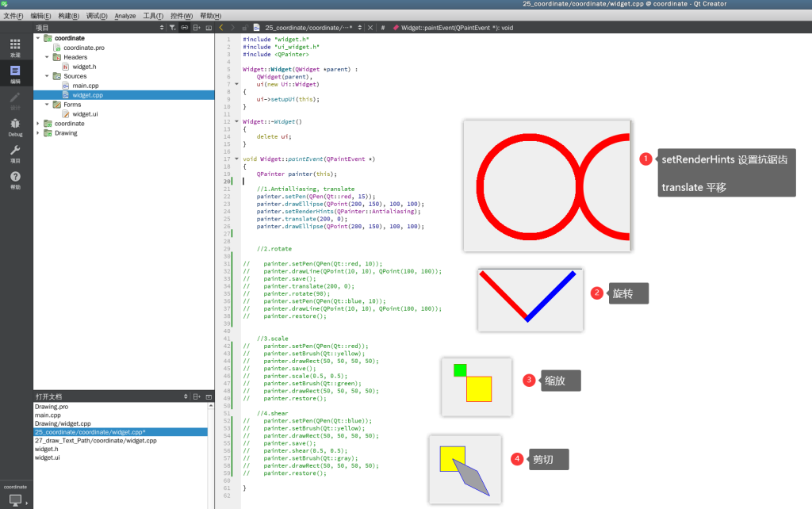812x509 pixels.
Task: Select Drawing/widget.cpp in open documents list
Action: pos(63,423)
